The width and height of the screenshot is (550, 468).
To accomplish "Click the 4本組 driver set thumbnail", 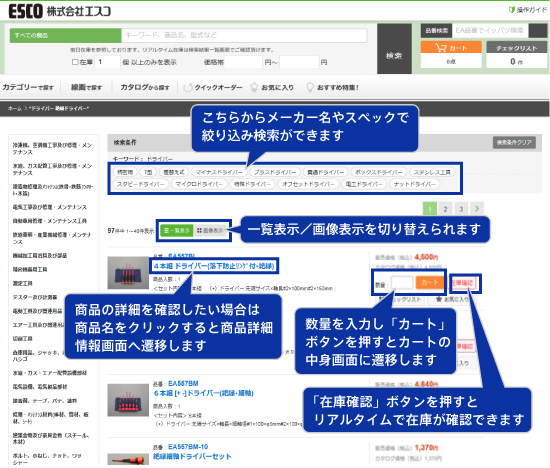I will (x=128, y=273).
